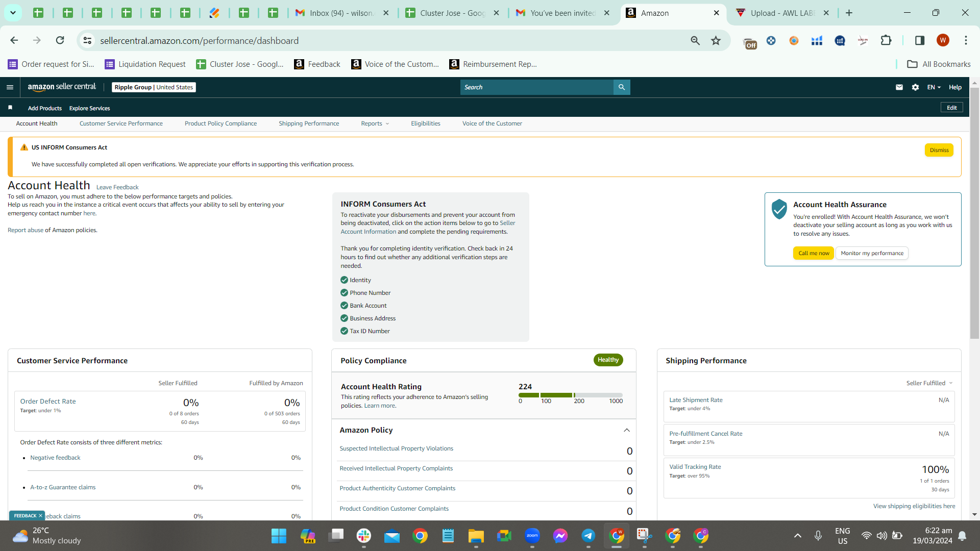The image size is (980, 551).
Task: Click the Call me now button
Action: pos(813,253)
